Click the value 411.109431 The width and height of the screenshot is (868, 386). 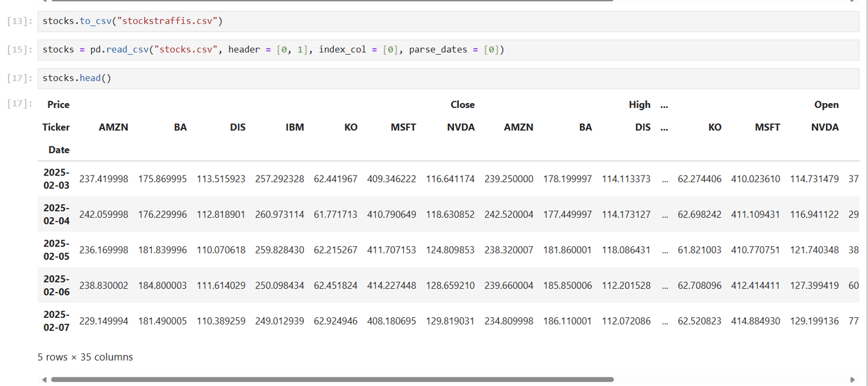coord(756,215)
